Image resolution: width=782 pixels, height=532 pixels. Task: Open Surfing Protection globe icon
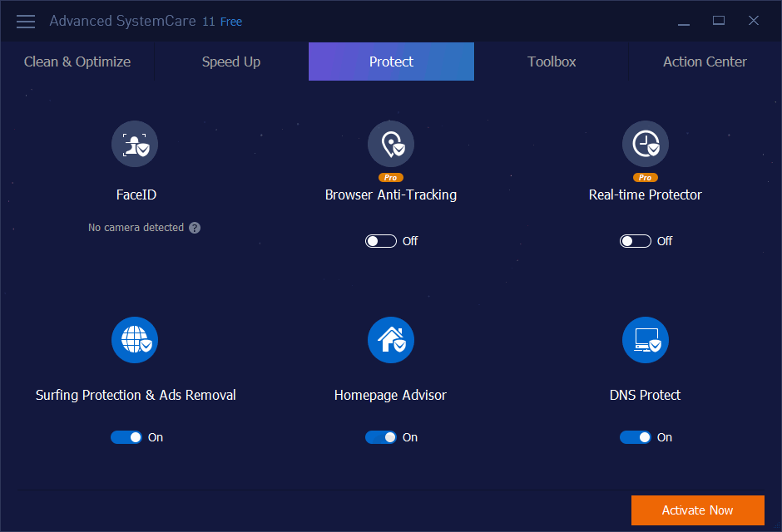click(135, 340)
